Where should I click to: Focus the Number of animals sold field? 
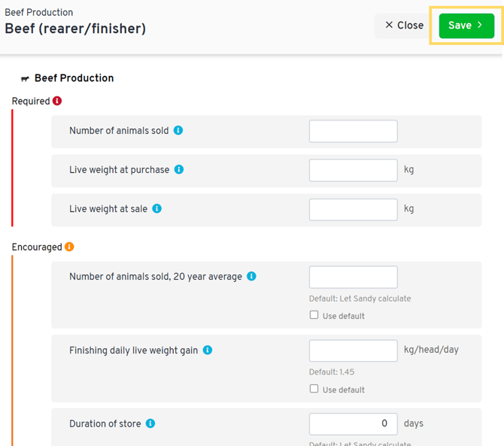tap(353, 131)
